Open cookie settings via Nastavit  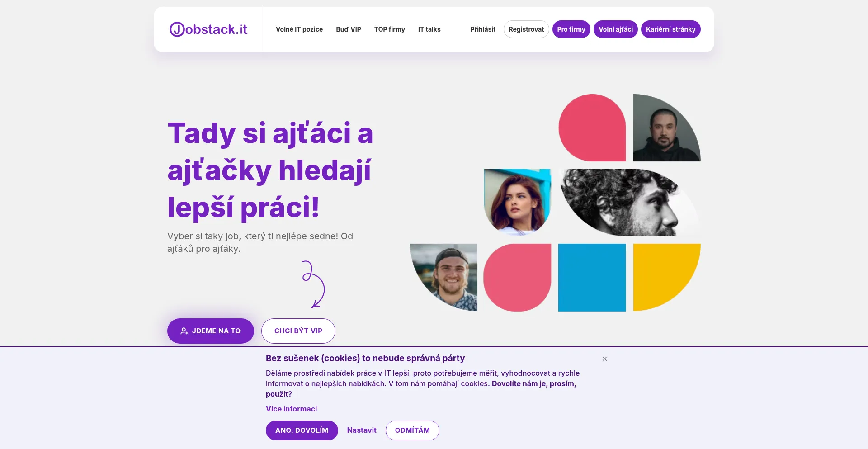pos(362,430)
